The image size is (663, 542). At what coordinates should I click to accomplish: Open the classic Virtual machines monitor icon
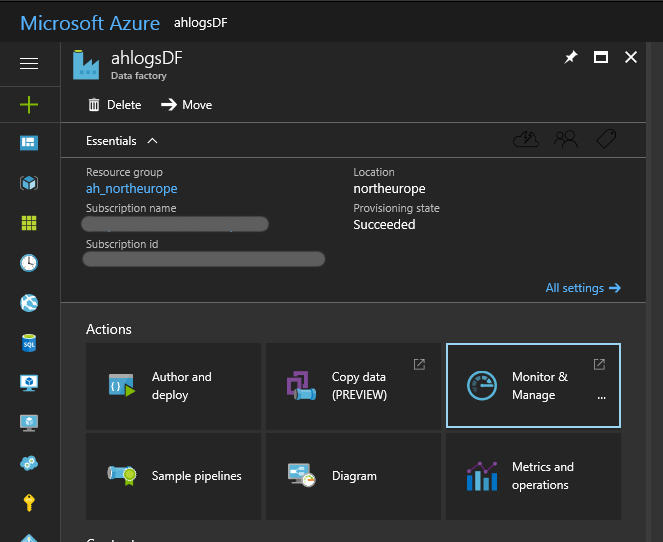pyautogui.click(x=29, y=423)
